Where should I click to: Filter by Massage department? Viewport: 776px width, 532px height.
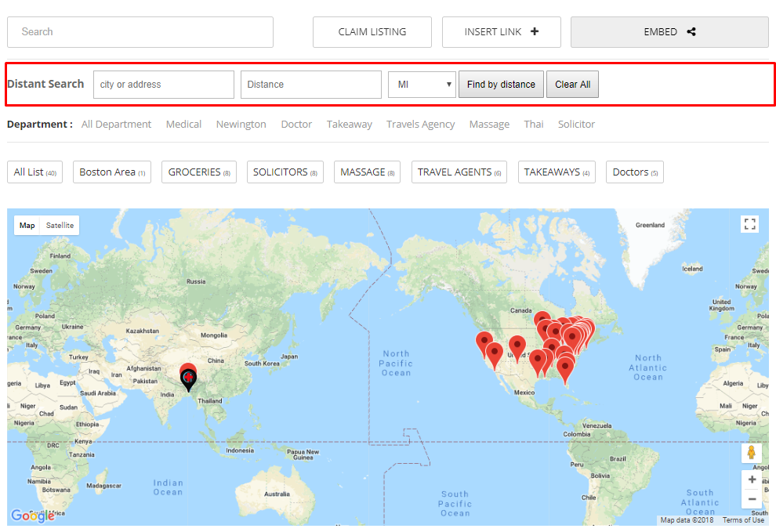point(489,125)
